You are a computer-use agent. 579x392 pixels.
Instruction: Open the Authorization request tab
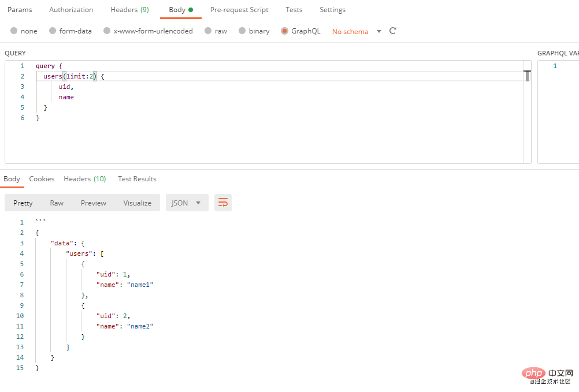71,10
